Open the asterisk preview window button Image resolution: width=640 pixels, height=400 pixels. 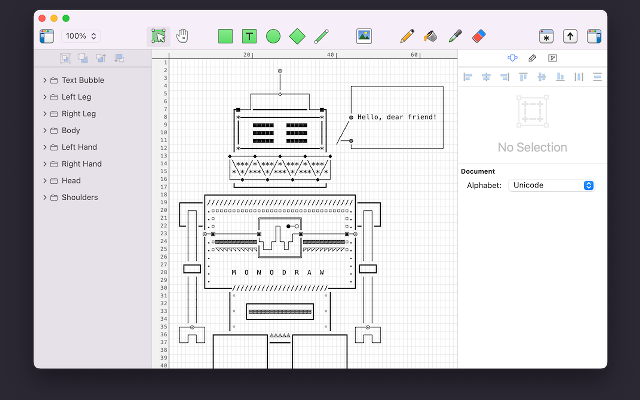546,36
